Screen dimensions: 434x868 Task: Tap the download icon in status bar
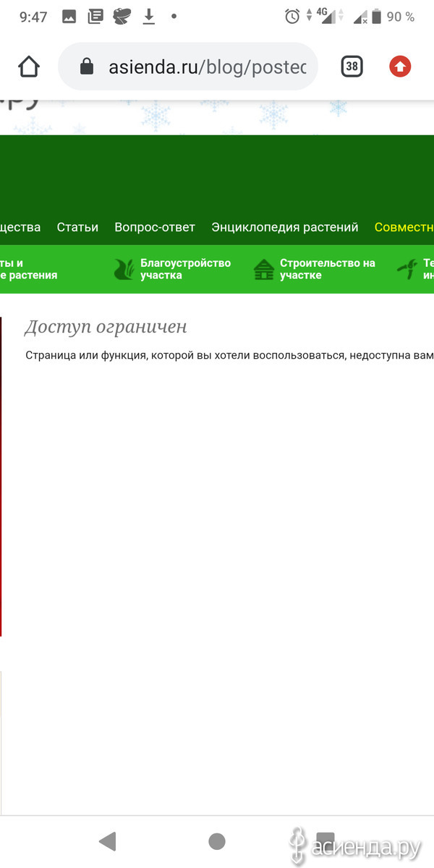(x=149, y=17)
